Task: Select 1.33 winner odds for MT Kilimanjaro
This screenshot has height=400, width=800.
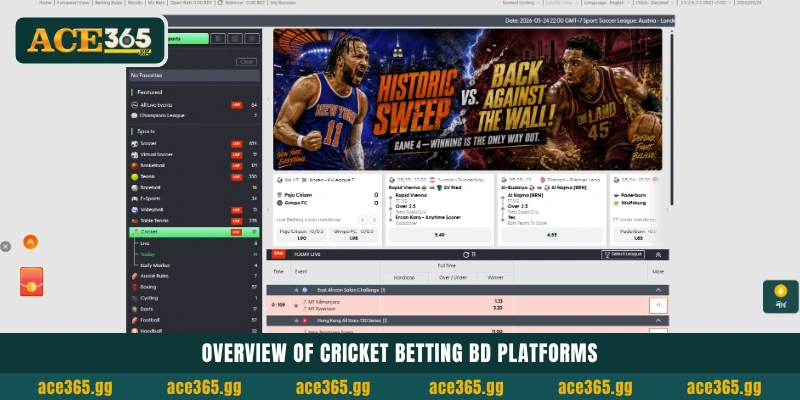Action: click(498, 302)
